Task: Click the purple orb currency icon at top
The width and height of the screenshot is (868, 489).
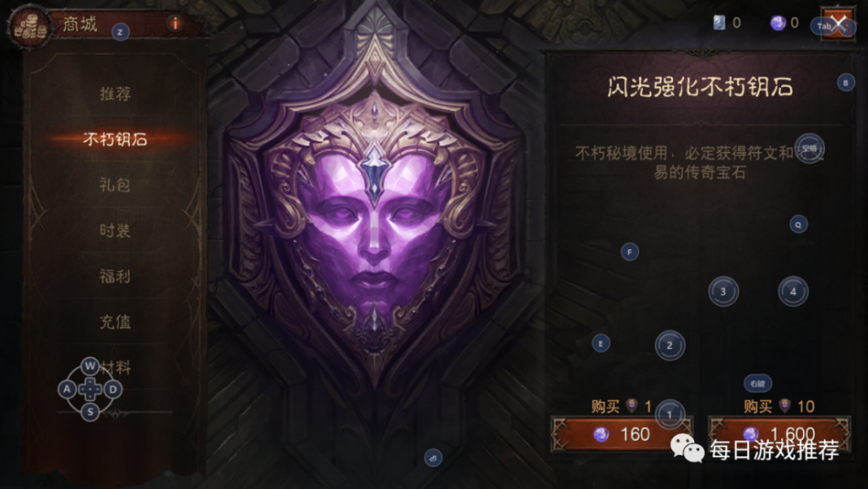Action: click(778, 23)
